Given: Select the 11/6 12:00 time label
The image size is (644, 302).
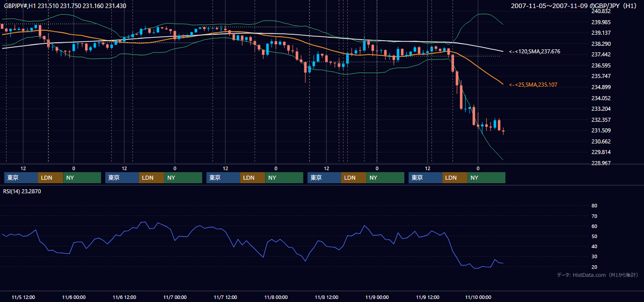Looking at the screenshot, I should [124, 297].
